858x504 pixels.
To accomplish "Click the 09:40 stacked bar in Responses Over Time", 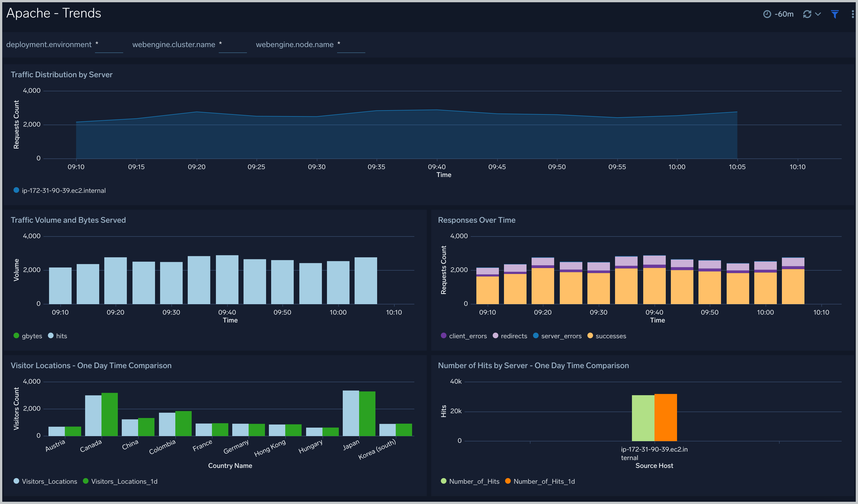I will 654,280.
